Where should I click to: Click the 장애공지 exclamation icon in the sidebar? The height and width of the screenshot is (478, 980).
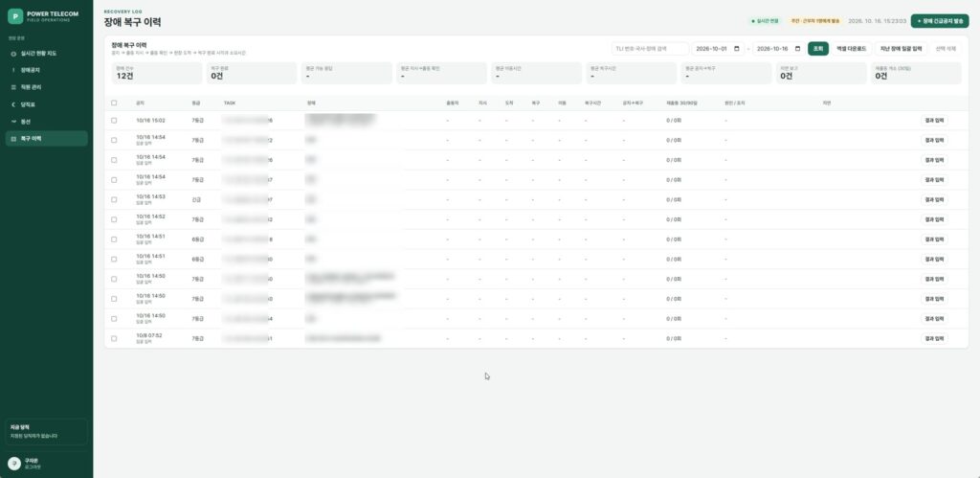tap(13, 70)
